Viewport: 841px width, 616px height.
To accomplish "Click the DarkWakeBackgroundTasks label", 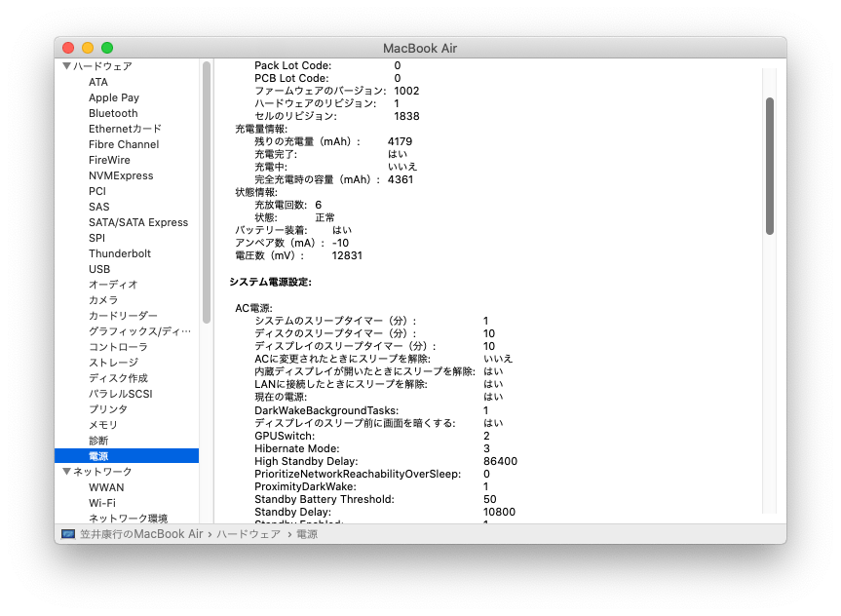I will tap(326, 410).
